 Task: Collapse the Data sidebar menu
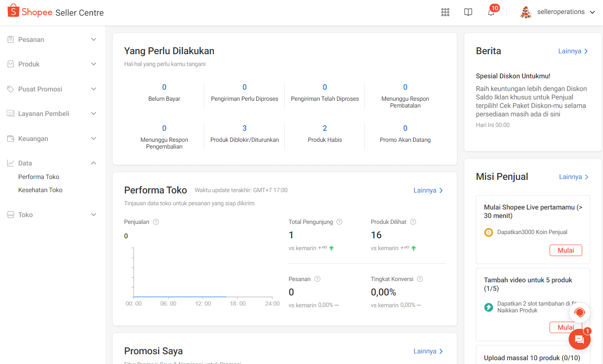coord(94,163)
